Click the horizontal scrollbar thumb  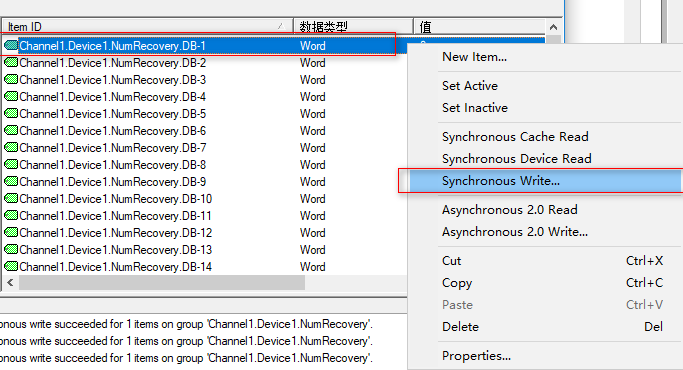tap(162, 282)
